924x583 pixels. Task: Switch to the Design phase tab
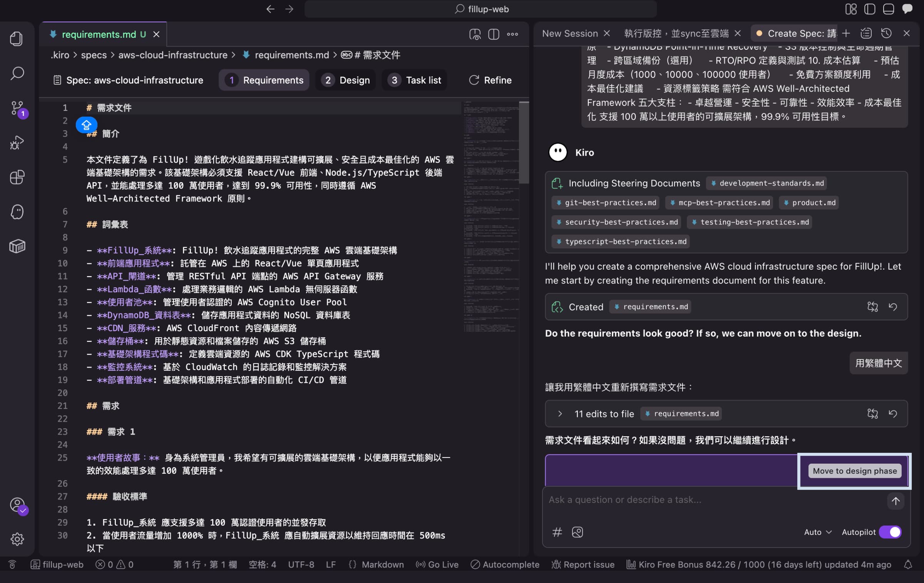point(345,80)
